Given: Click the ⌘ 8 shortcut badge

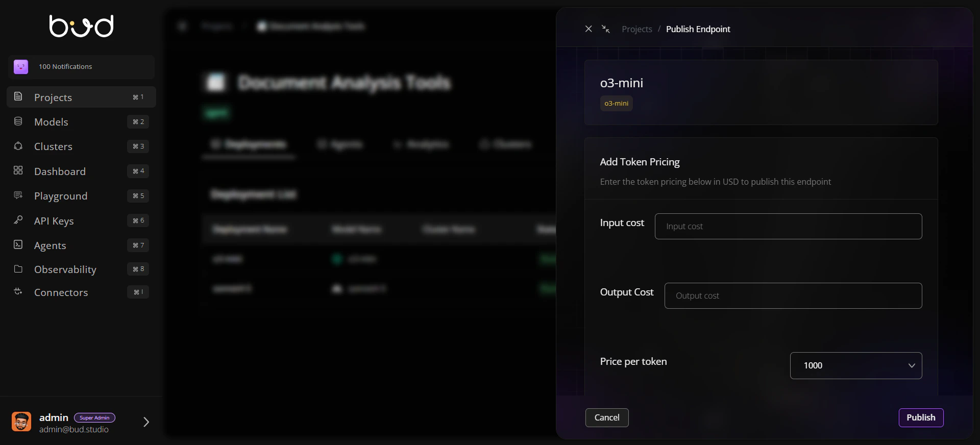Looking at the screenshot, I should click(138, 269).
